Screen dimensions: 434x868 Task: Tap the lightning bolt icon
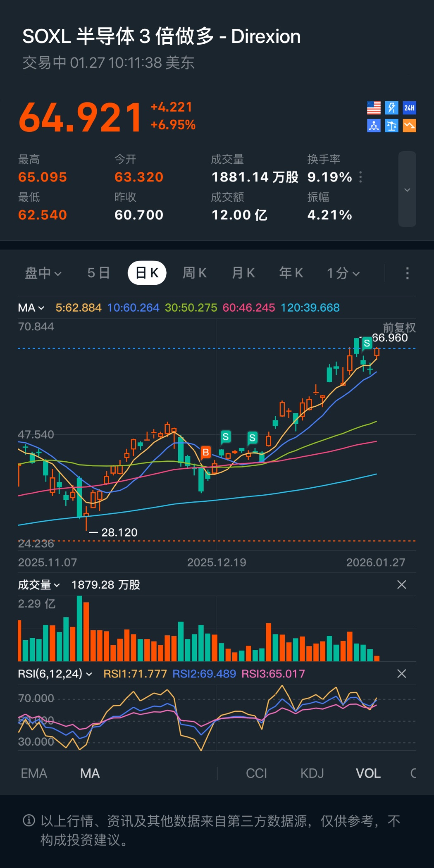coord(391,108)
